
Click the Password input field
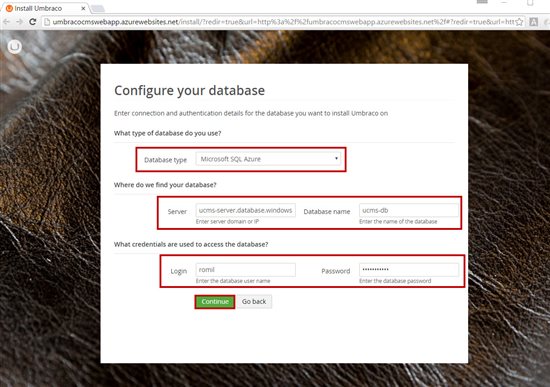(409, 270)
